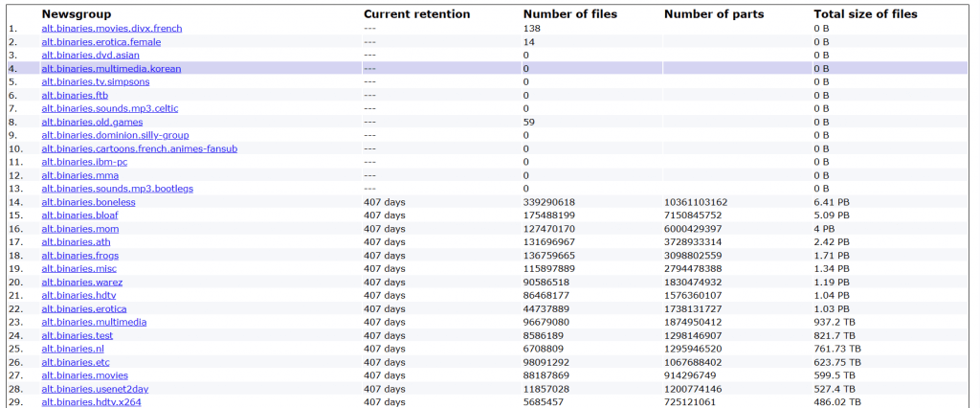This screenshot has height=408, width=980.
Task: Open alt.binaries.dominion.silly-group link
Action: pyautogui.click(x=115, y=135)
